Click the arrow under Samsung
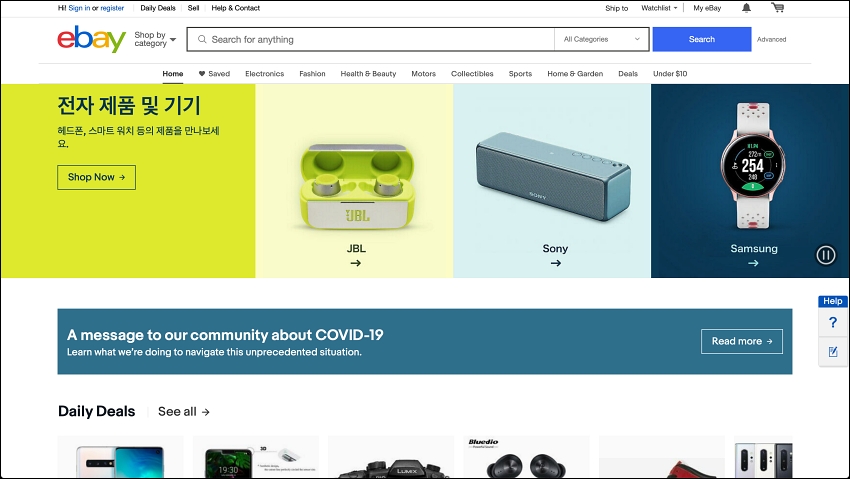This screenshot has height=479, width=850. point(753,263)
